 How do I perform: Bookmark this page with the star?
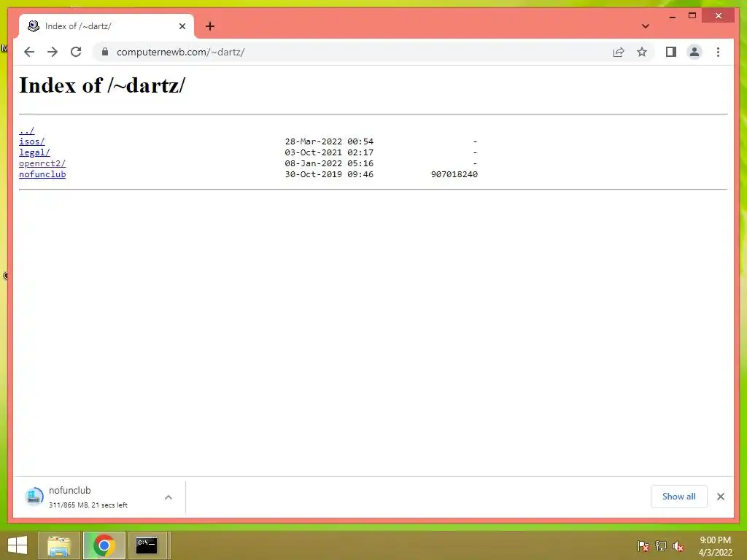tap(642, 52)
